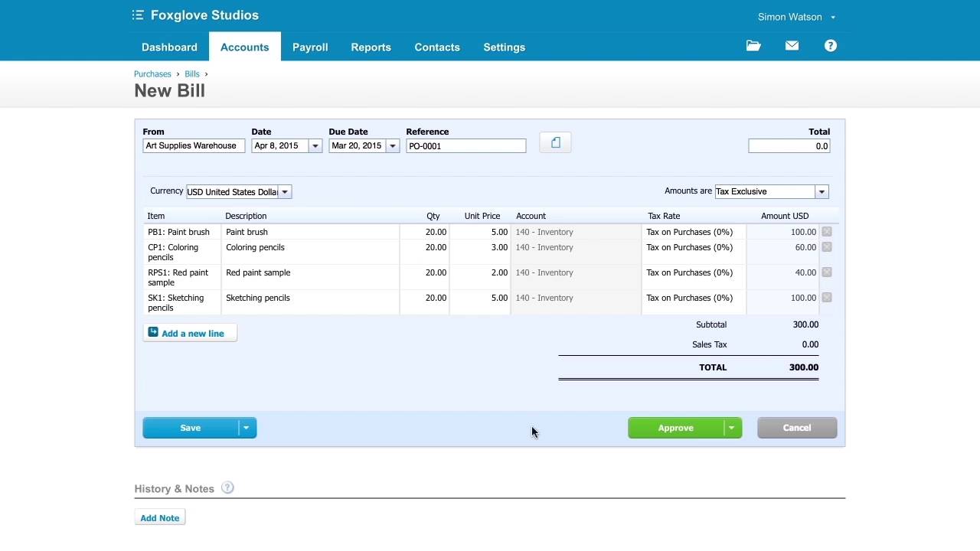The image size is (980, 551).
Task: Open the Amounts are Tax Exclusive dropdown
Action: coord(821,192)
